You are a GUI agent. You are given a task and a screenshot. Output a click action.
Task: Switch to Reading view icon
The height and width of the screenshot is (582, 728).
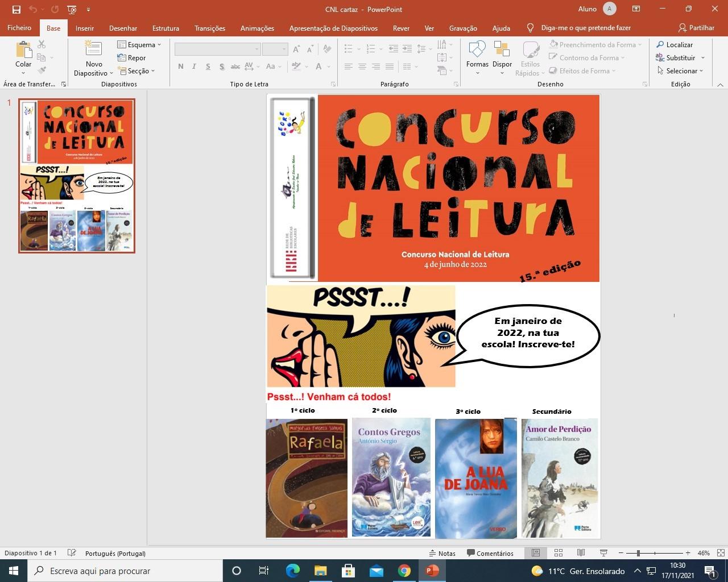[x=581, y=553]
